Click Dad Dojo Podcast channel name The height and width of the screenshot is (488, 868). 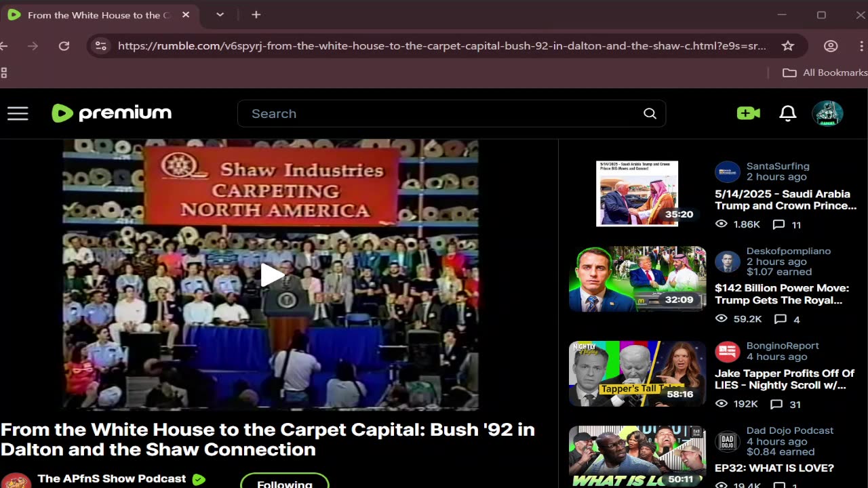pyautogui.click(x=790, y=430)
